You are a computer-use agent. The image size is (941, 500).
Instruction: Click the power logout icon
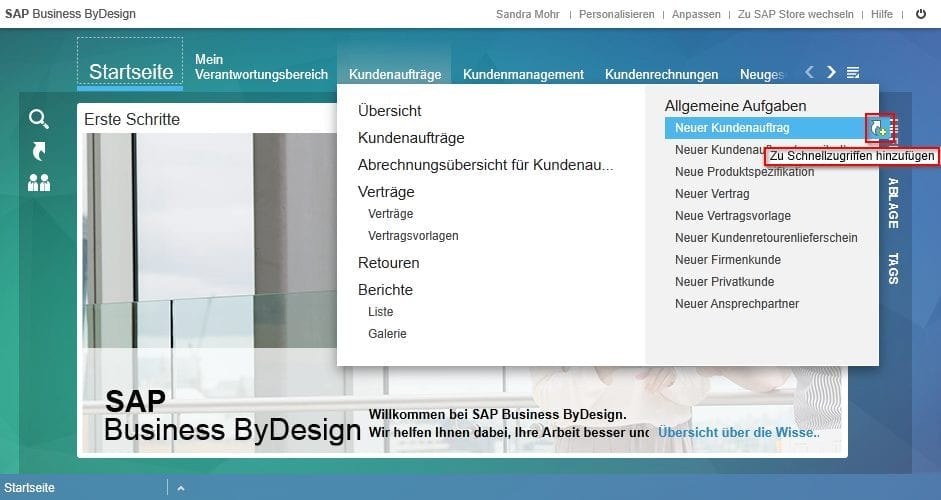[921, 14]
